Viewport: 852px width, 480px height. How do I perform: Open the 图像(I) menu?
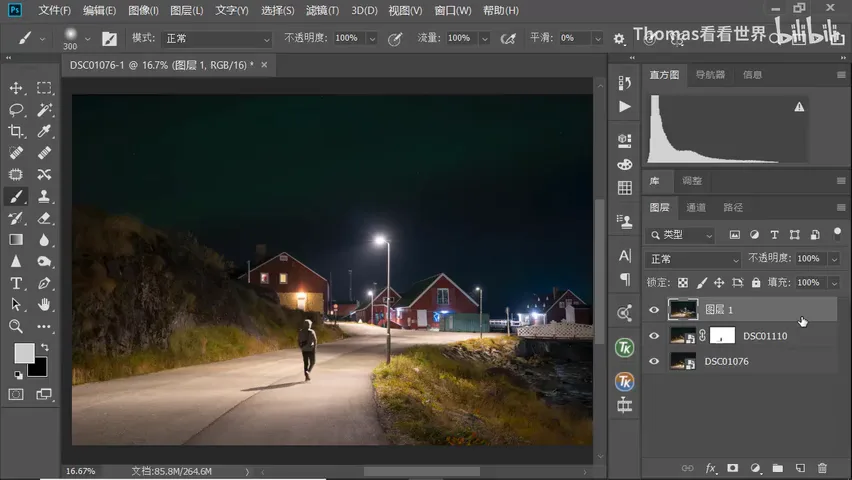point(143,10)
